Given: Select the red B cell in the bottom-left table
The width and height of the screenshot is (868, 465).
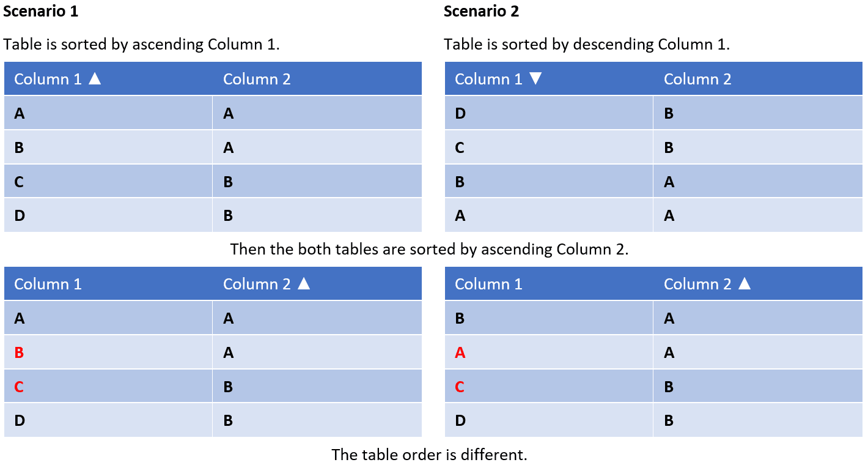Looking at the screenshot, I should (x=108, y=352).
